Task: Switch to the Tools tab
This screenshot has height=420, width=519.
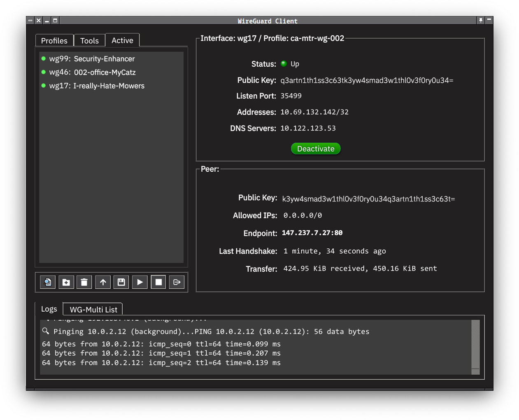Action: 89,41
